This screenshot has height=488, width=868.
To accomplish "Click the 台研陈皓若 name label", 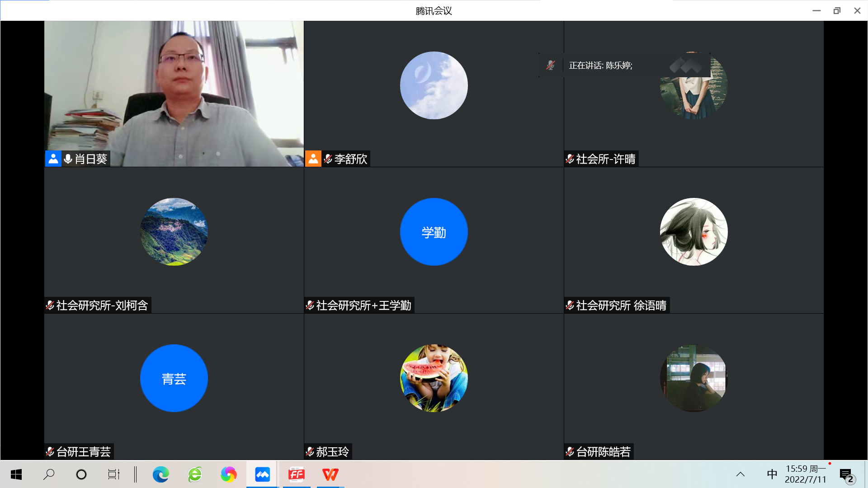I will point(603,451).
